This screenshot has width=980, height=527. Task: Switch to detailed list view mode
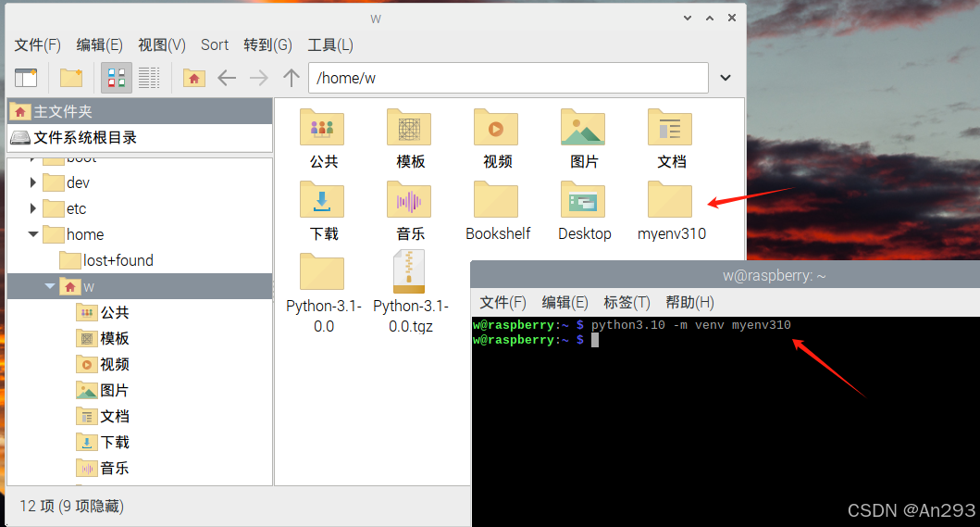[x=149, y=78]
